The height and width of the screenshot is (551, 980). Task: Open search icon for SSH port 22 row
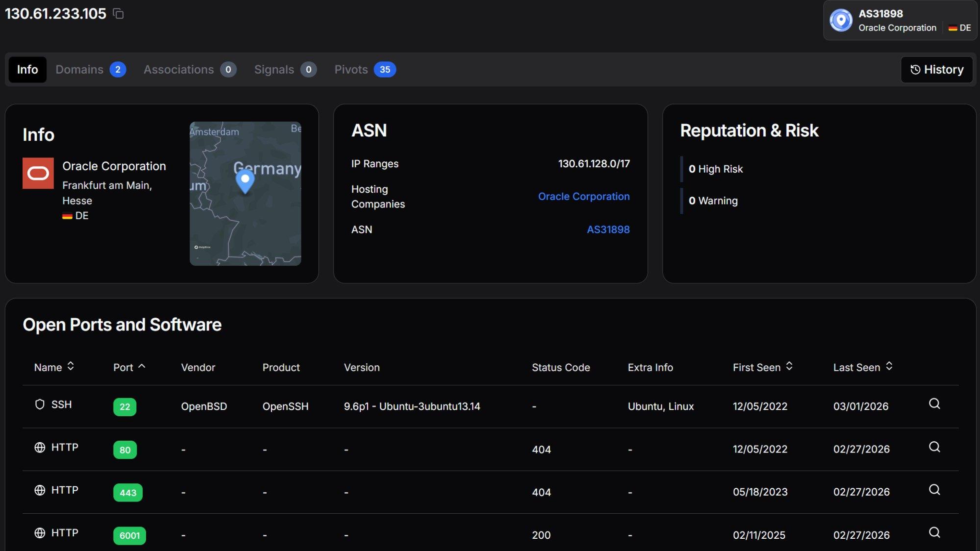point(934,404)
